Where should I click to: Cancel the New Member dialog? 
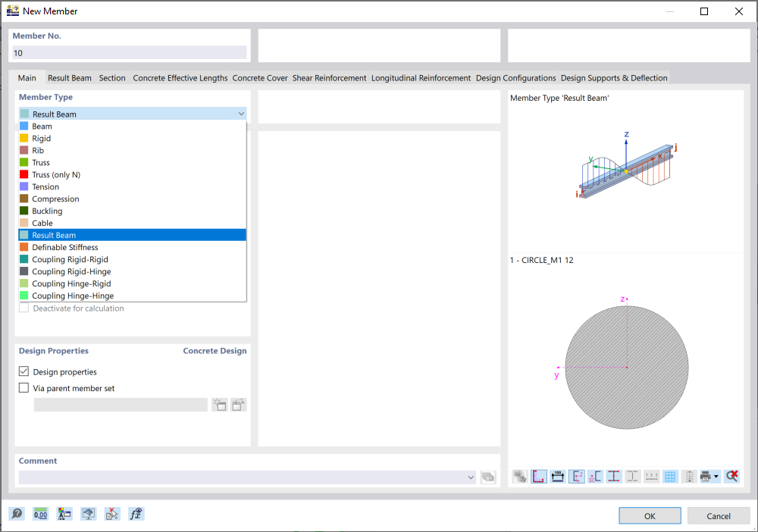coord(719,515)
